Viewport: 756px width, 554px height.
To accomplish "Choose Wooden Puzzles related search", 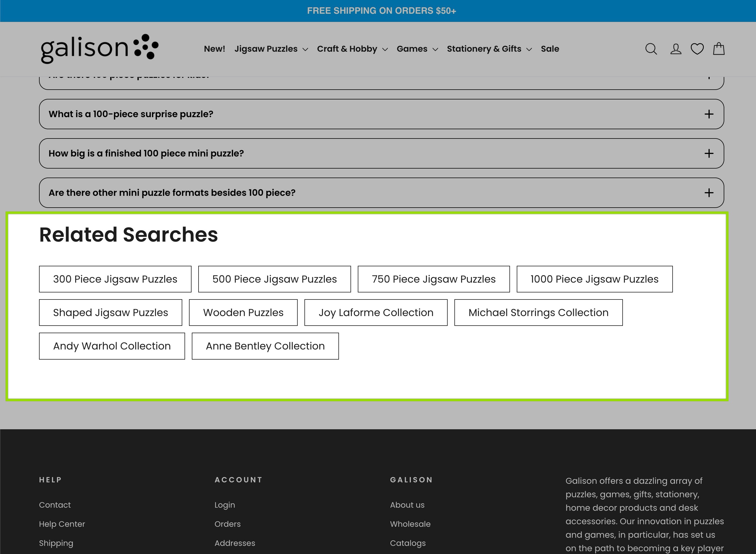I will tap(243, 313).
